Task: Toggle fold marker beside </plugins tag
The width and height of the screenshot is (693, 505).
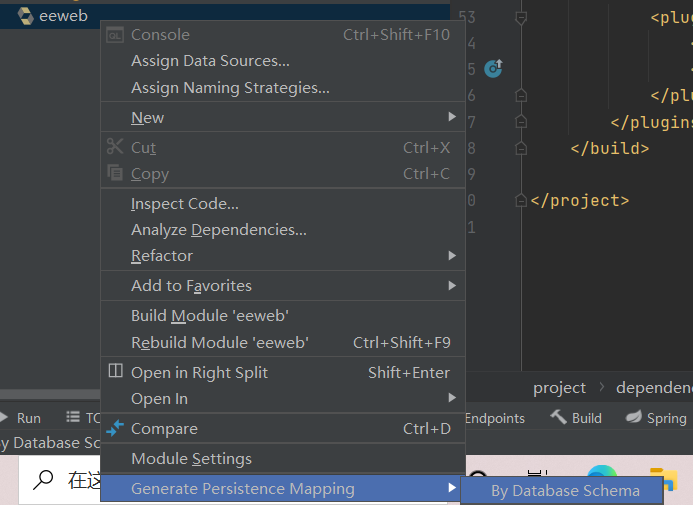Action: (x=521, y=122)
